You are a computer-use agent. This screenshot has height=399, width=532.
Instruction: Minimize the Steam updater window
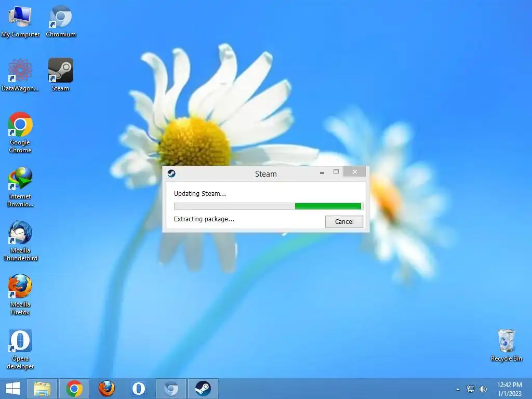coord(322,172)
